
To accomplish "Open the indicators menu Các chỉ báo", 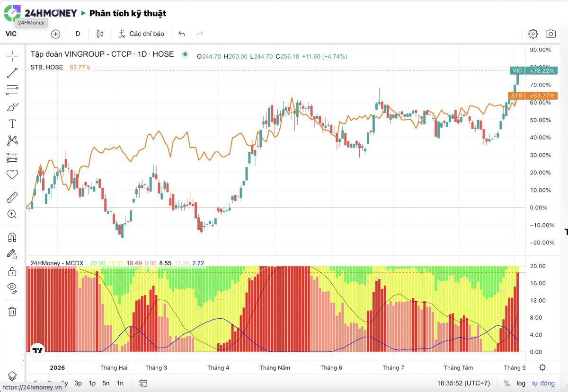I will (142, 34).
